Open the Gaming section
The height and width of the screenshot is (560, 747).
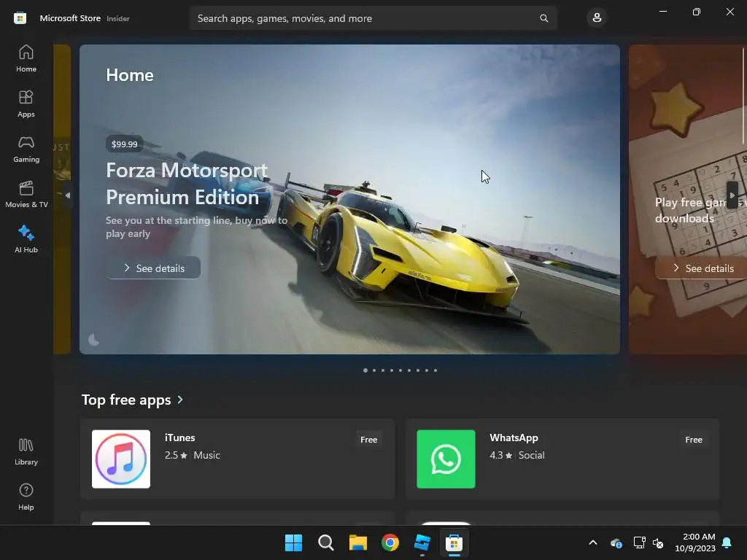[x=26, y=149]
